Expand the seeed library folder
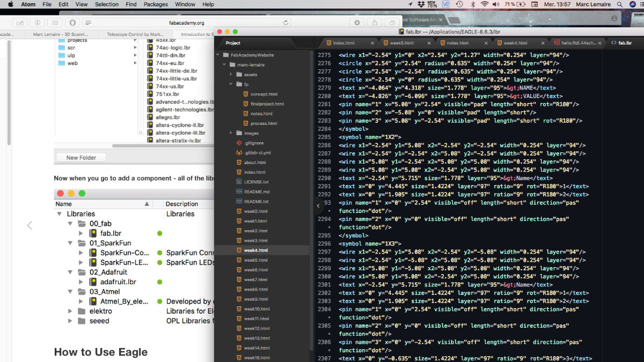644x362 pixels. click(x=70, y=321)
